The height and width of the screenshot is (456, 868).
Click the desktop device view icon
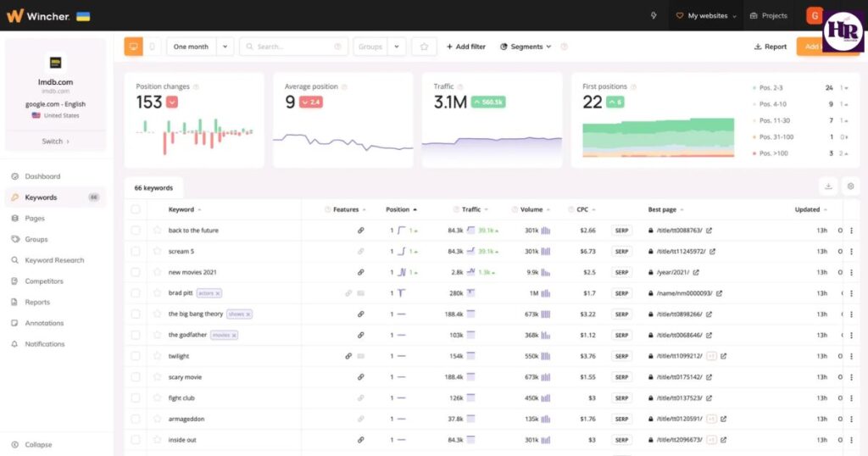pyautogui.click(x=133, y=47)
